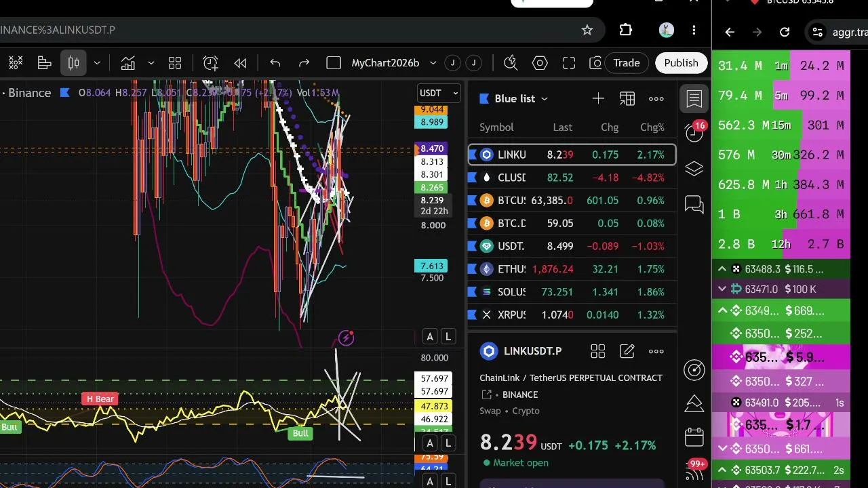The width and height of the screenshot is (868, 488).
Task: Open the Watchlist and details sidebar icon
Action: pyautogui.click(x=694, y=99)
